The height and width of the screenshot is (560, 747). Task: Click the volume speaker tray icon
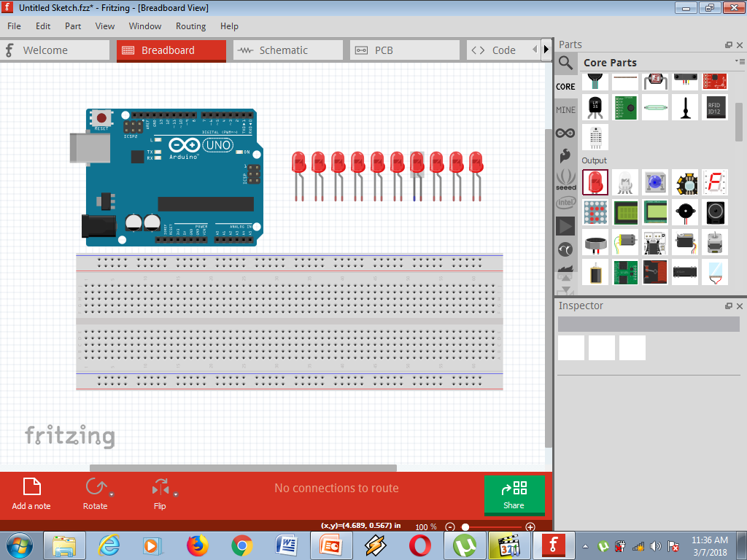[656, 546]
